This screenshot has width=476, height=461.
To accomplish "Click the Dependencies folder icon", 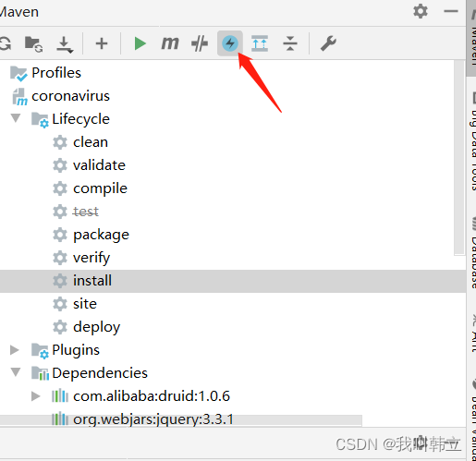I will tap(40, 373).
